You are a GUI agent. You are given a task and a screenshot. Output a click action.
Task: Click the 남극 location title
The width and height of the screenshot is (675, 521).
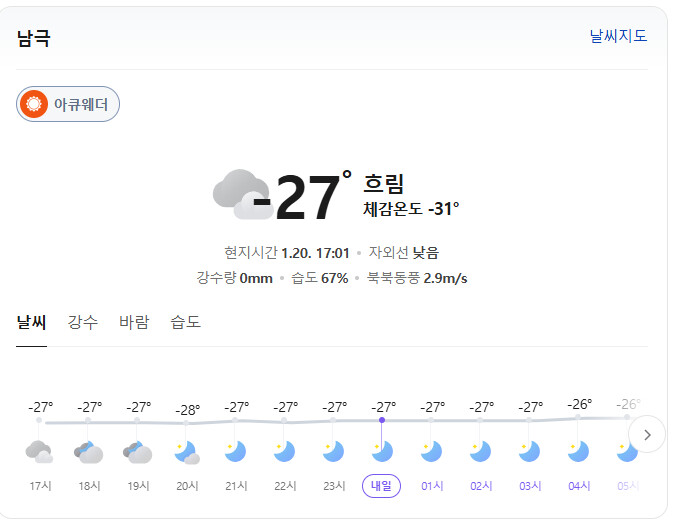33,39
